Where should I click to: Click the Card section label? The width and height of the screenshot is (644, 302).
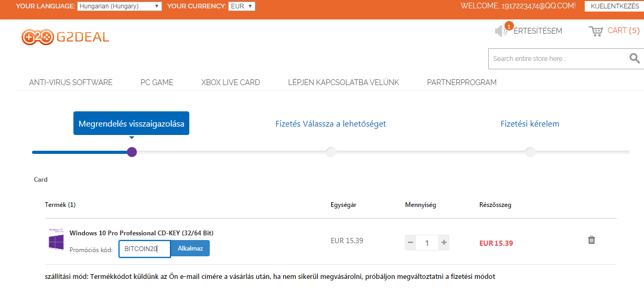click(x=41, y=180)
